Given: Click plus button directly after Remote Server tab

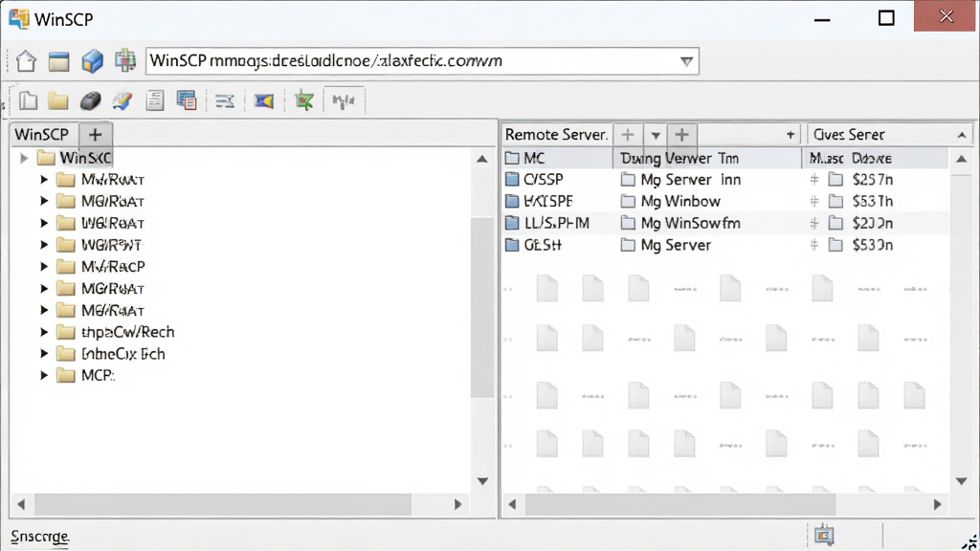Looking at the screenshot, I should (x=628, y=134).
